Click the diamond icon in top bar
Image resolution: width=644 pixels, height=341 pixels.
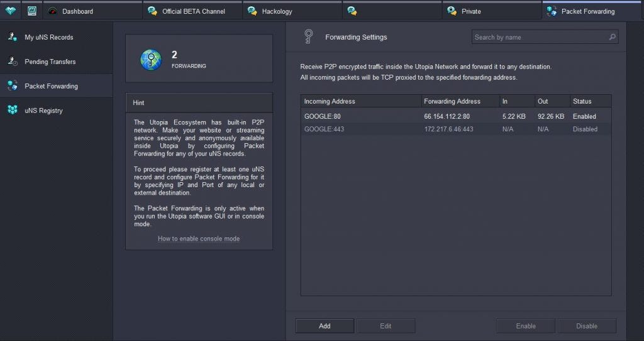[11, 11]
